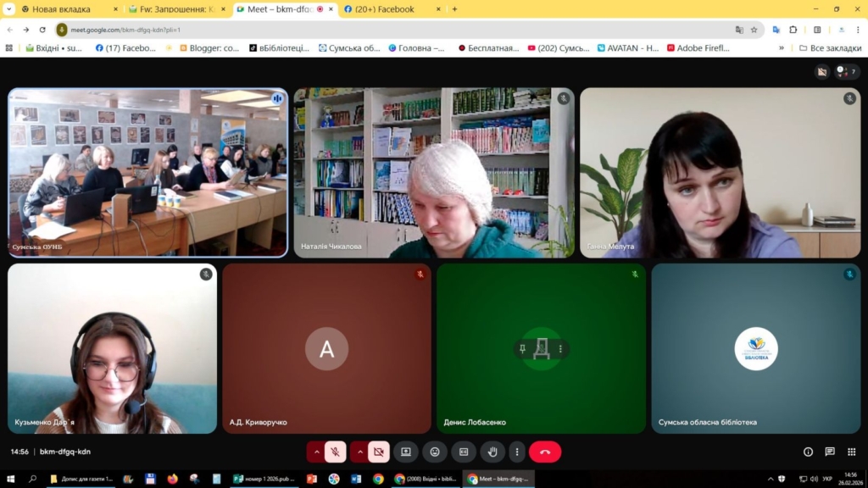Click the red Leave call button
This screenshot has width=868, height=488.
pos(544,452)
